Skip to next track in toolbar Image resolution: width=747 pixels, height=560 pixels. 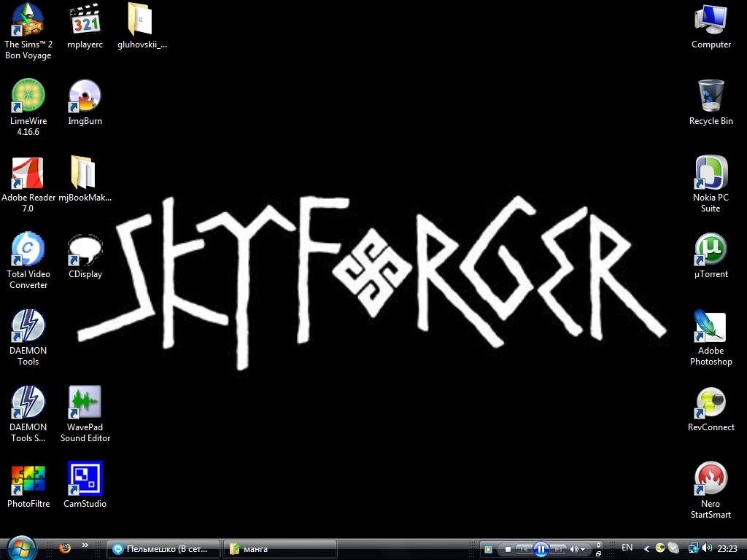(x=558, y=550)
